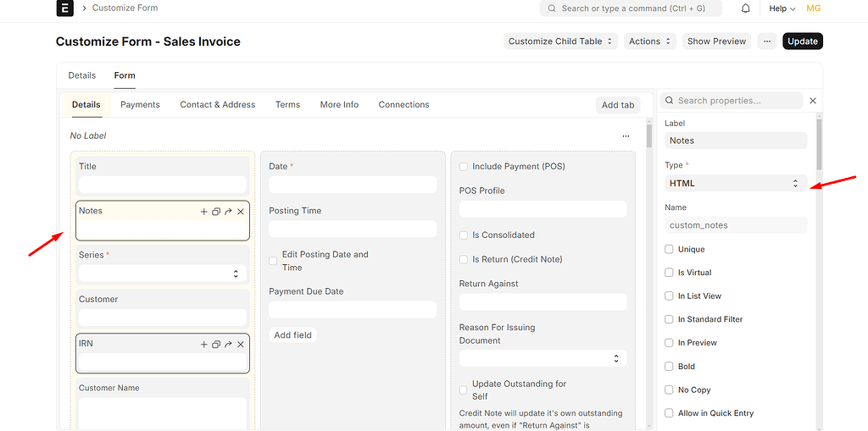Select the Terms form tab

point(288,104)
